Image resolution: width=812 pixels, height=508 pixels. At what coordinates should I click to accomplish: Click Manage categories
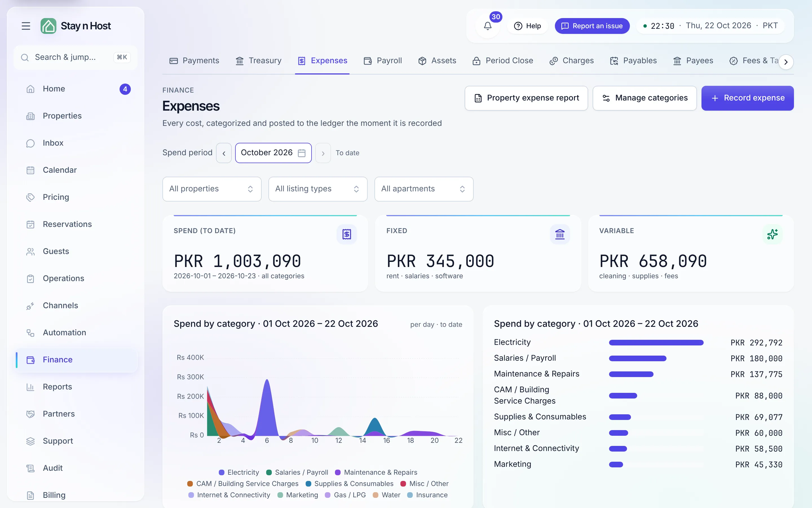645,98
